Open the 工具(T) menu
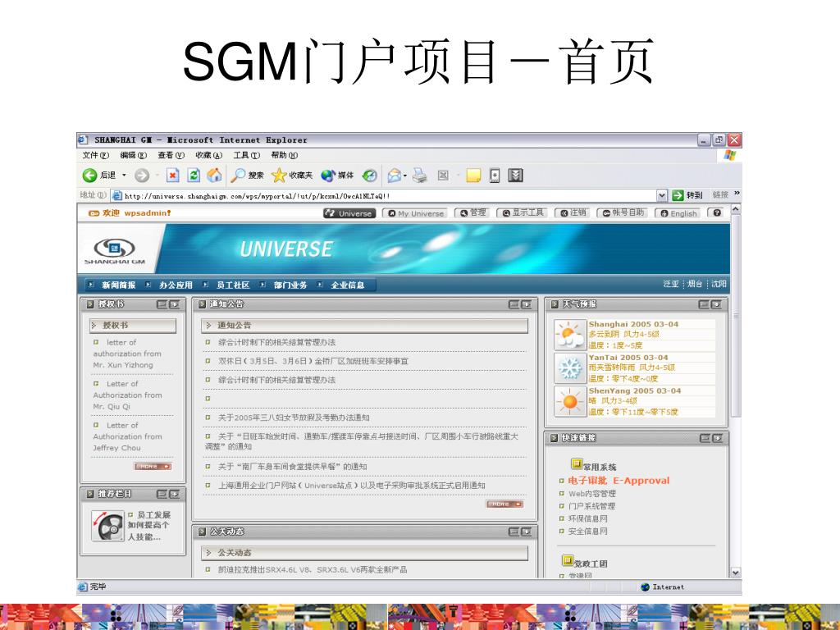The width and height of the screenshot is (840, 630). [x=246, y=155]
